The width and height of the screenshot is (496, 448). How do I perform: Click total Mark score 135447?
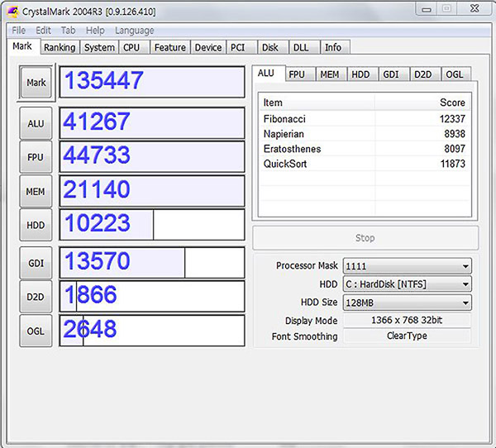[152, 82]
